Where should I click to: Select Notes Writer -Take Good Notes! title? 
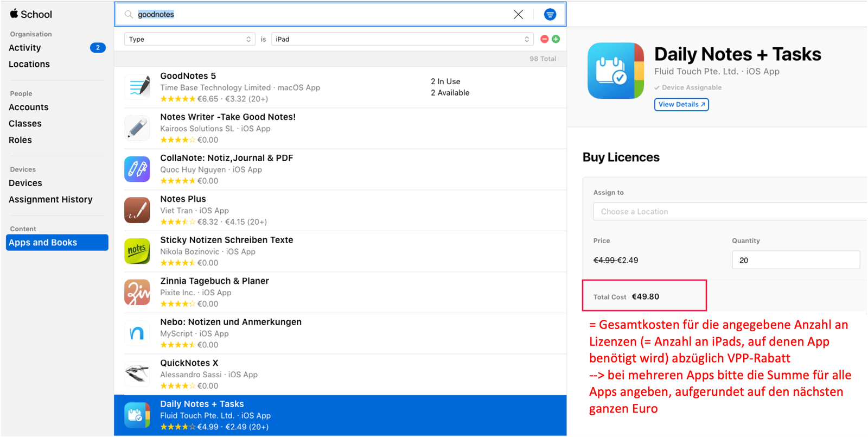tap(228, 117)
